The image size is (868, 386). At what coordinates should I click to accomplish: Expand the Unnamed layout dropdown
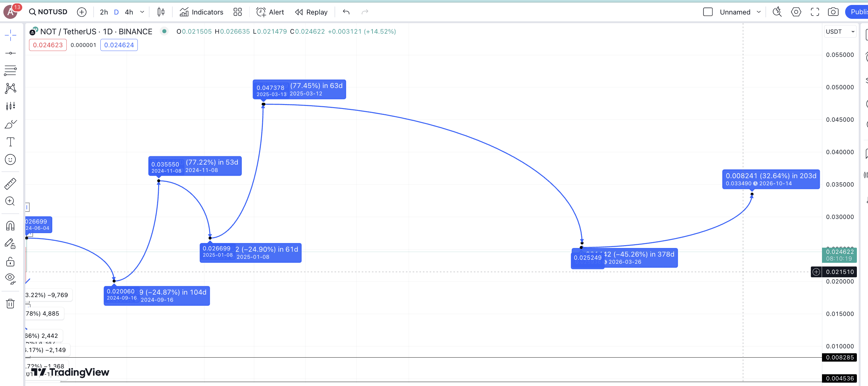(758, 12)
